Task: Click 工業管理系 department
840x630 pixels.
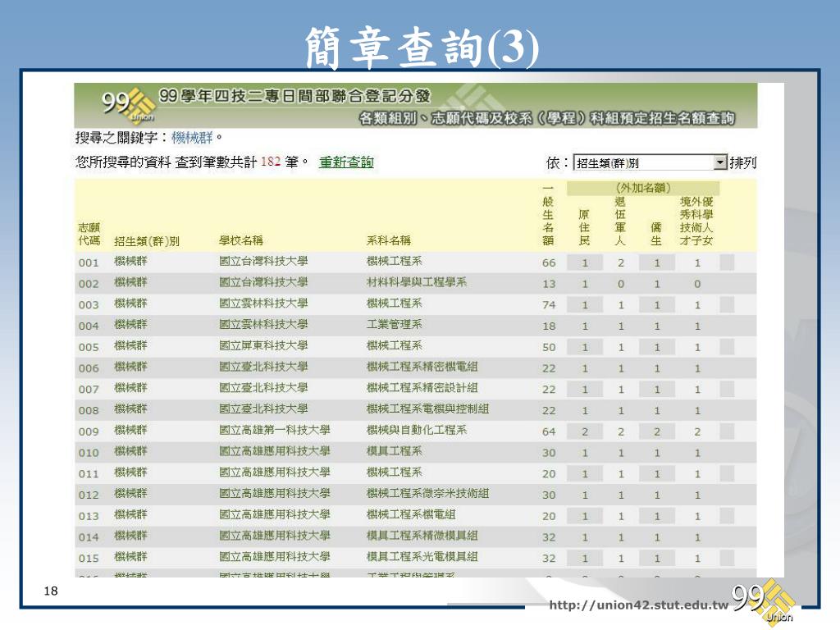Action: point(395,325)
